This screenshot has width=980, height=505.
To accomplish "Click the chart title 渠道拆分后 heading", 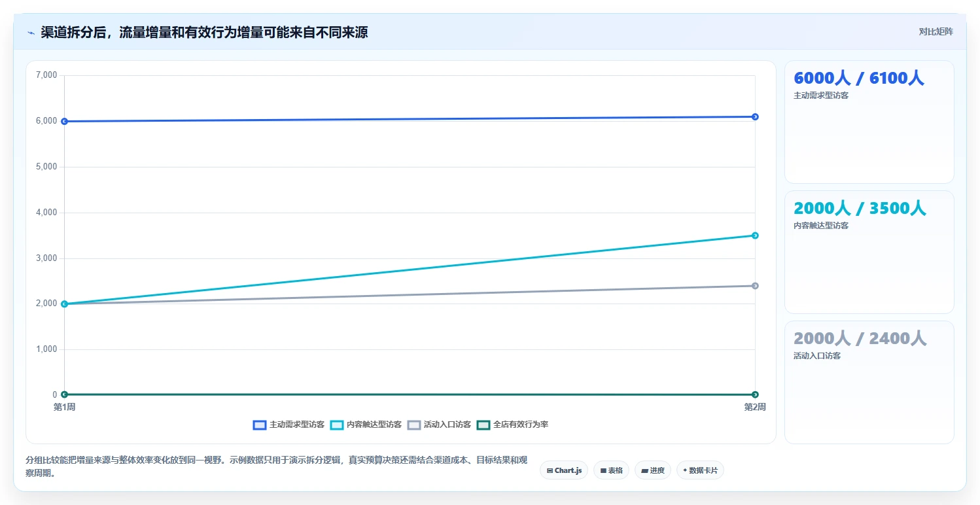I will [x=204, y=32].
